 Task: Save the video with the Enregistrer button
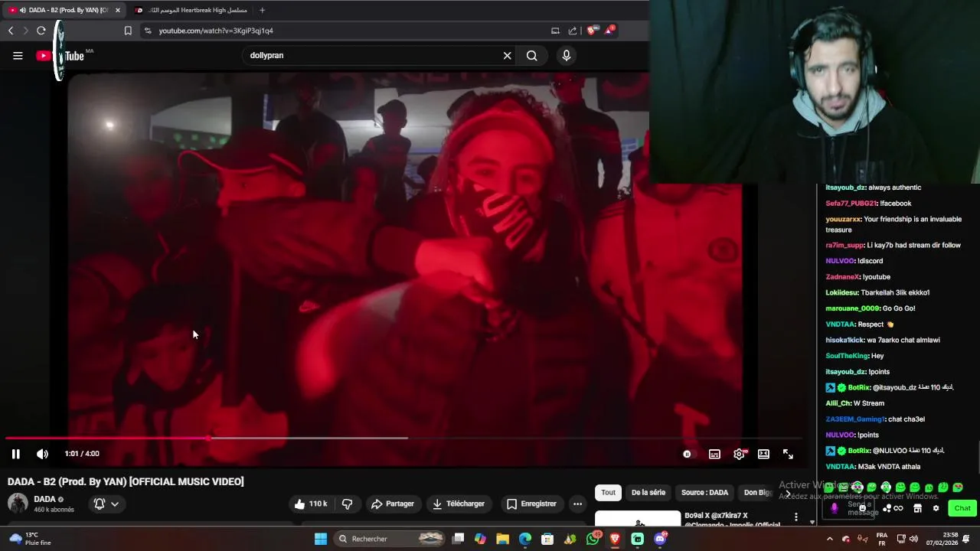[x=531, y=504]
